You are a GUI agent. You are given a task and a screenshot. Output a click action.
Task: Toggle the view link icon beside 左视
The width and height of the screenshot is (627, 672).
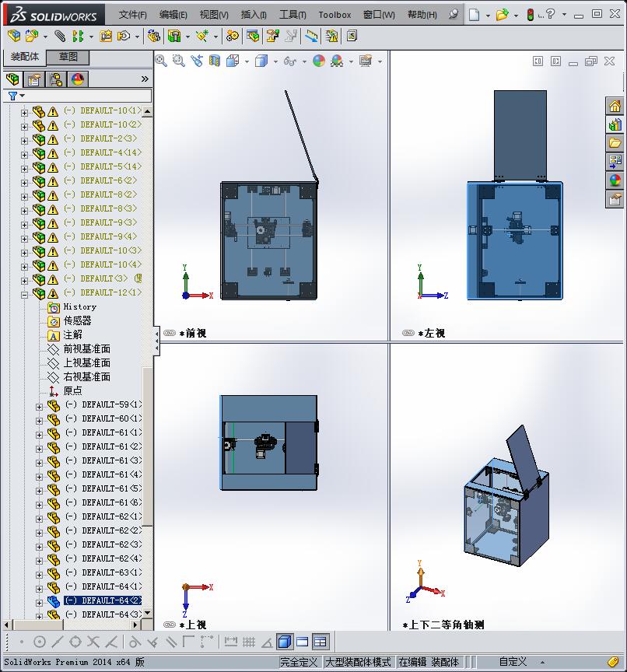[x=408, y=333]
